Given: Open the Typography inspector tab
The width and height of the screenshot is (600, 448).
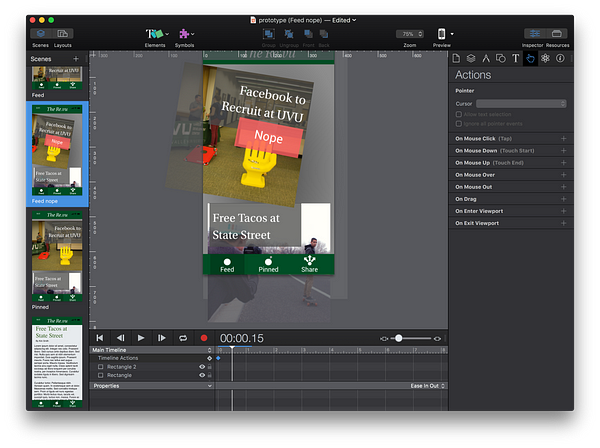Looking at the screenshot, I should pos(515,58).
